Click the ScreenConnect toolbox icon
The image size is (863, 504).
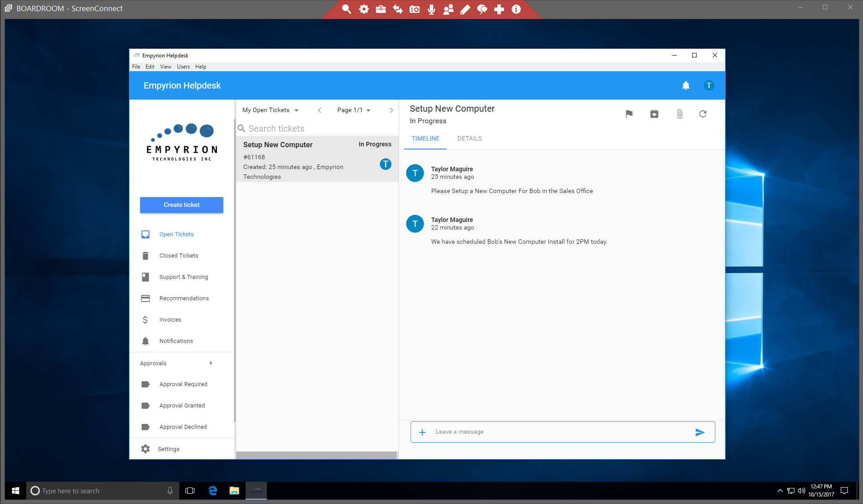tap(381, 9)
